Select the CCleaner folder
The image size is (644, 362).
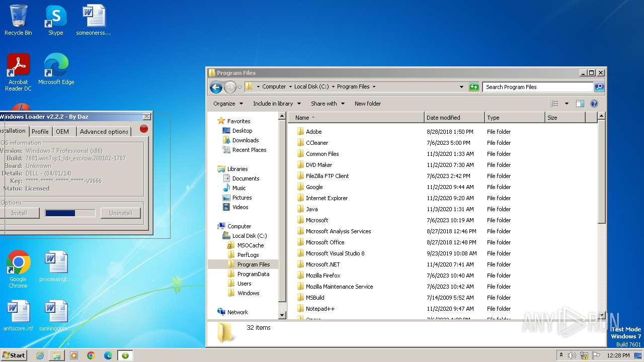[317, 143]
